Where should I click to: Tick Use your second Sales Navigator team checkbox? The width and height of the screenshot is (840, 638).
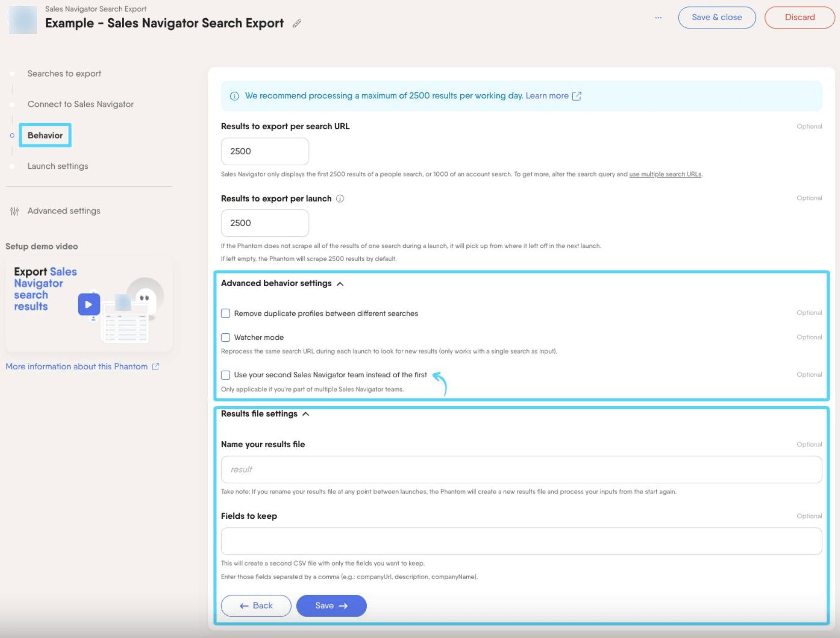coord(226,375)
